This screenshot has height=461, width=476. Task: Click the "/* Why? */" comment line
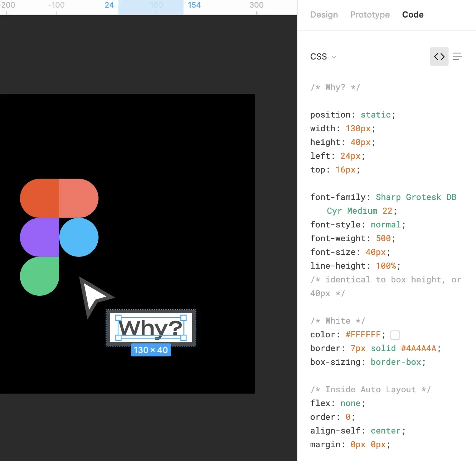coord(335,87)
